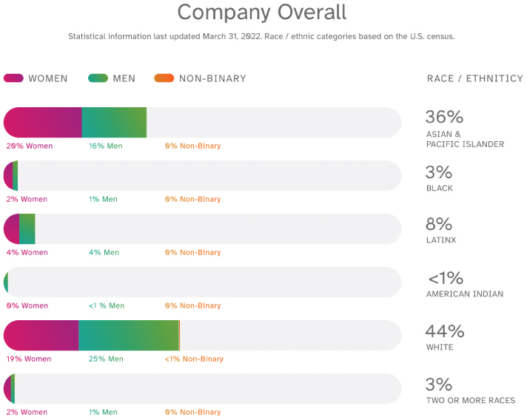Click the "RACE / ETHNICITY" column header
This screenshot has height=420, width=527.
474,79
